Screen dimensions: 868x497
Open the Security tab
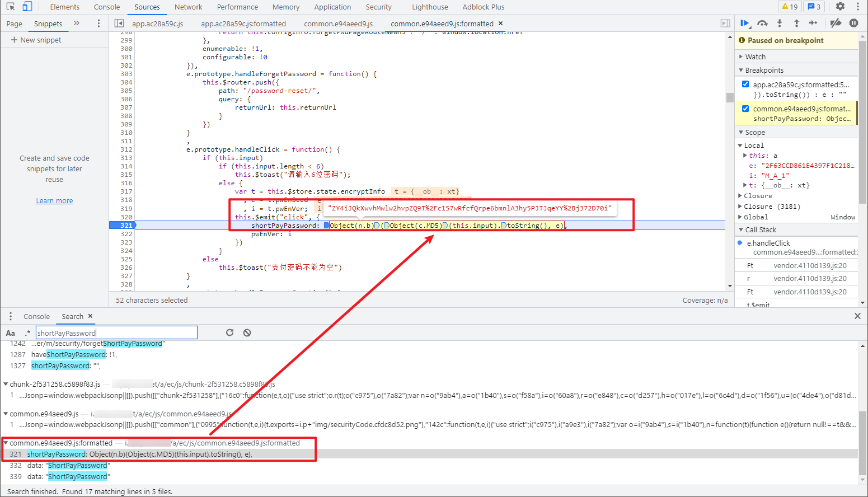pyautogui.click(x=379, y=7)
